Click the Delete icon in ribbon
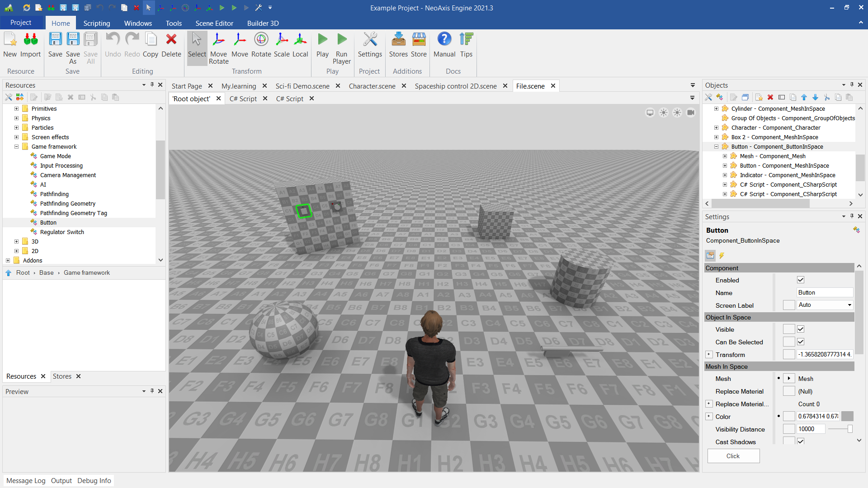Screen dimensions: 868x488 tap(171, 40)
